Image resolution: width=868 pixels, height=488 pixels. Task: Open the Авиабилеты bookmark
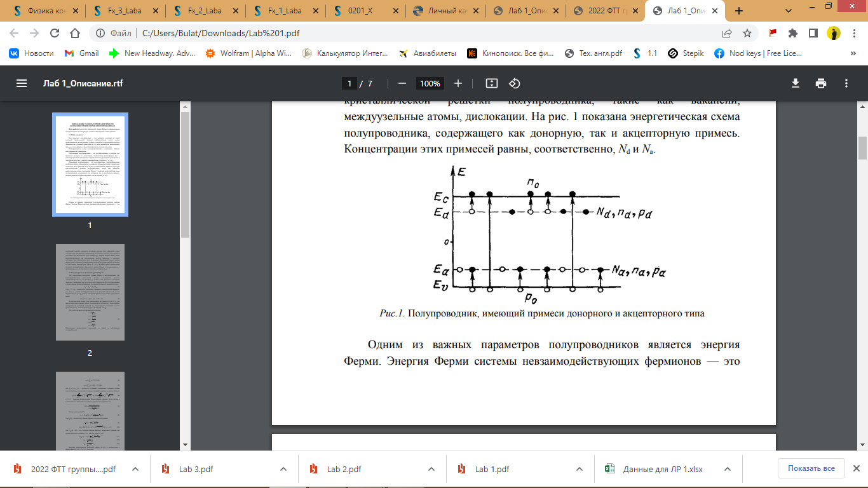(x=427, y=53)
